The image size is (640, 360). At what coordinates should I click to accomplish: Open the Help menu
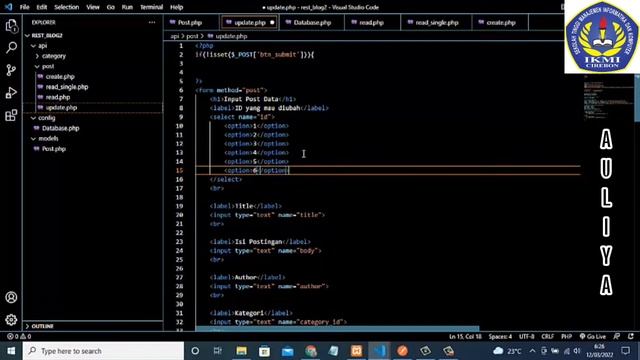pyautogui.click(x=176, y=7)
